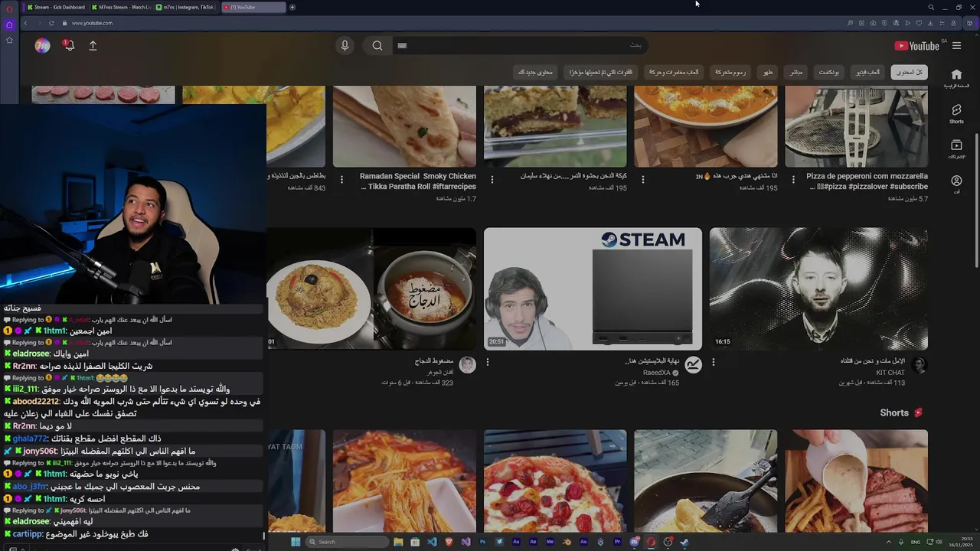Viewport: 980px width, 551px height.
Task: Open Visual Studio from the taskbar
Action: (465, 542)
